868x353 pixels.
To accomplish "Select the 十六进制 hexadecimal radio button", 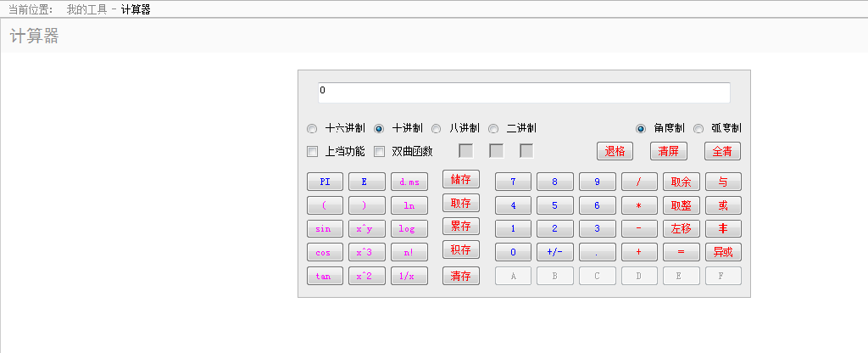I will (x=312, y=129).
